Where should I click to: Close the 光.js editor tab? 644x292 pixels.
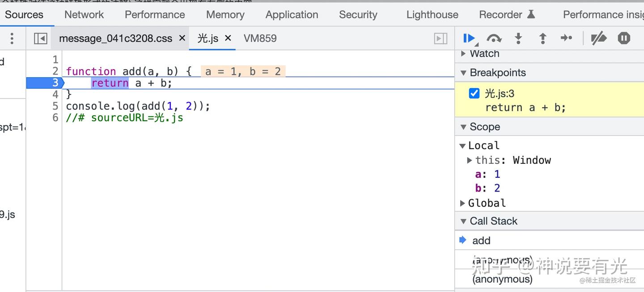coord(228,38)
